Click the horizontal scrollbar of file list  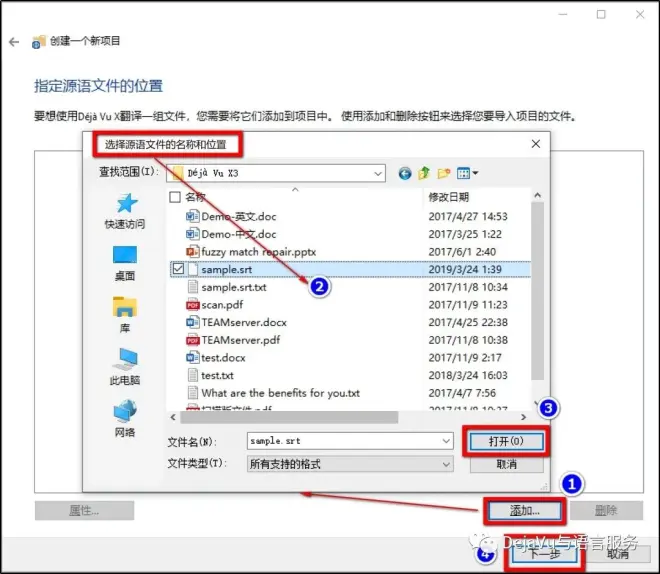289,417
